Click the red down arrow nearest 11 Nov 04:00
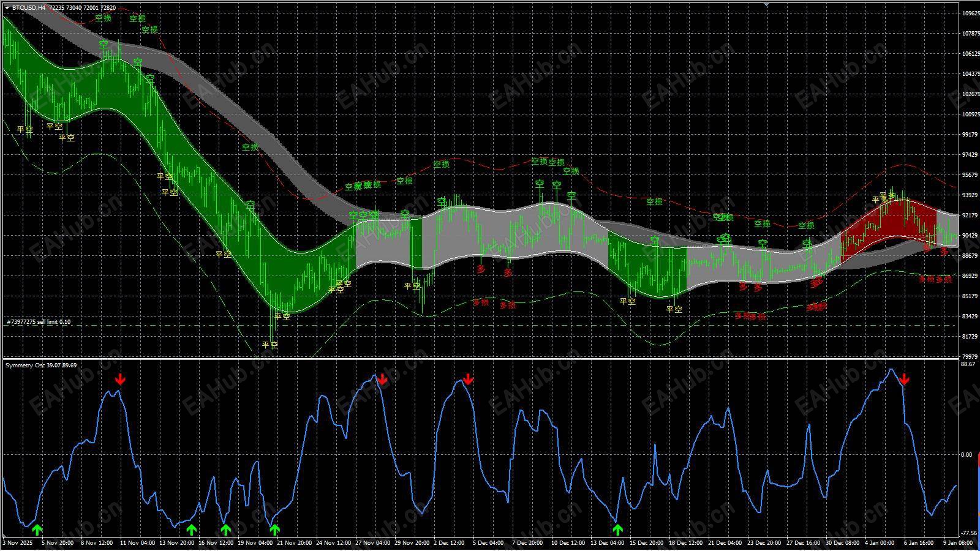Screen dimensions: 980x551 (x=121, y=380)
